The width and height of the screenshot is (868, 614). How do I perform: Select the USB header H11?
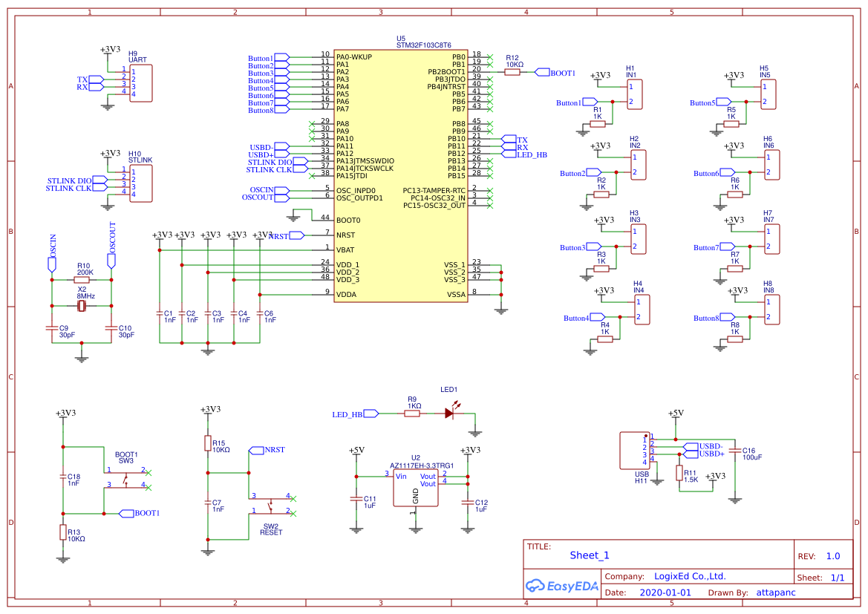pos(635,451)
